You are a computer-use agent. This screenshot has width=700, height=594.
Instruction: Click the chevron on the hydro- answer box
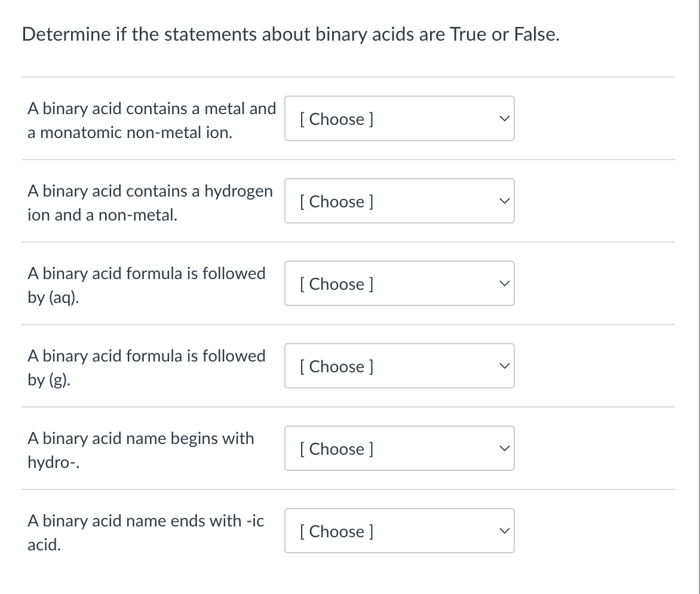(505, 448)
